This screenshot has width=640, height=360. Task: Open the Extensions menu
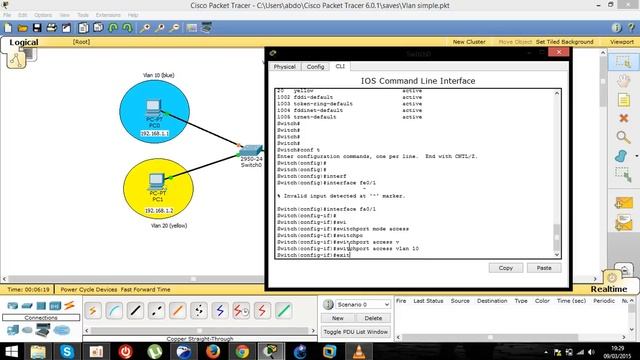coord(108,15)
